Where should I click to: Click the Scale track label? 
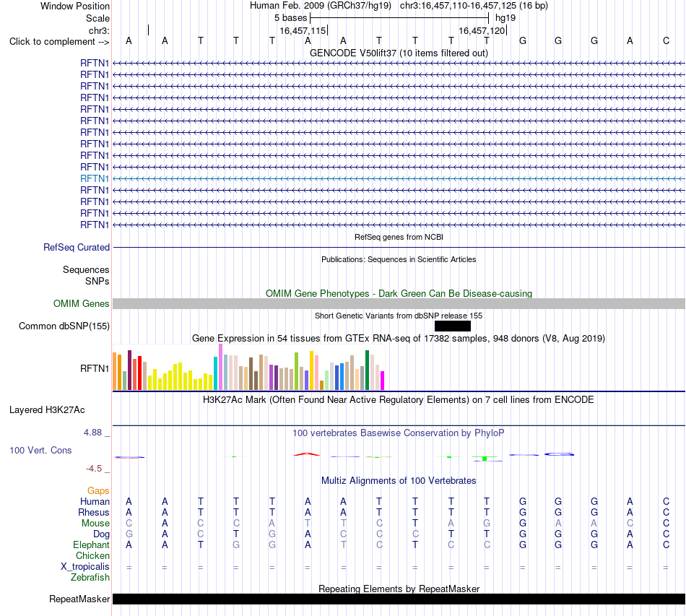pos(97,18)
